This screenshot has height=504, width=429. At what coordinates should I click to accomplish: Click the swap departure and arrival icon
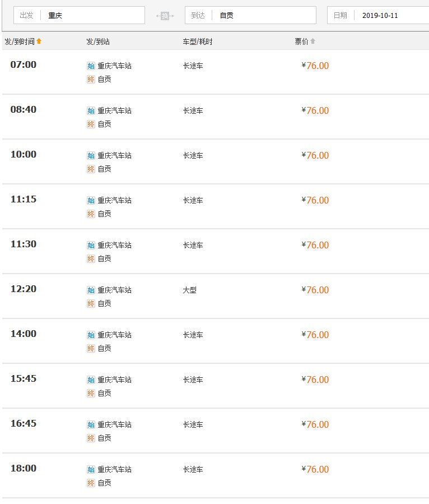pos(165,16)
